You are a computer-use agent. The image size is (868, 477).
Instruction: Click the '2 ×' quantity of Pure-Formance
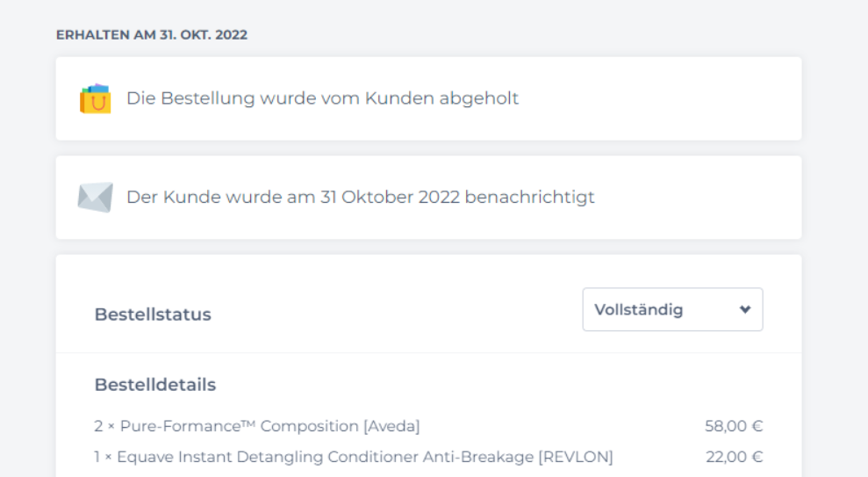pyautogui.click(x=104, y=426)
